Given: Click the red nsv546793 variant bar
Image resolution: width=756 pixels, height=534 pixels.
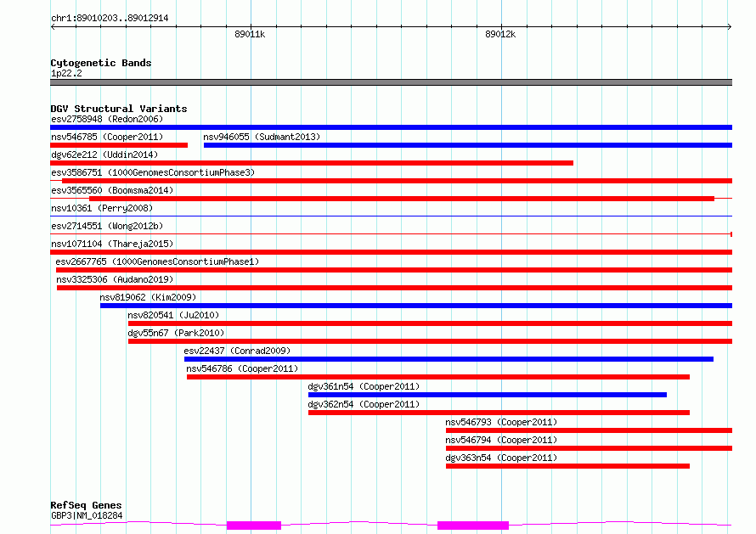Looking at the screenshot, I should (x=590, y=430).
